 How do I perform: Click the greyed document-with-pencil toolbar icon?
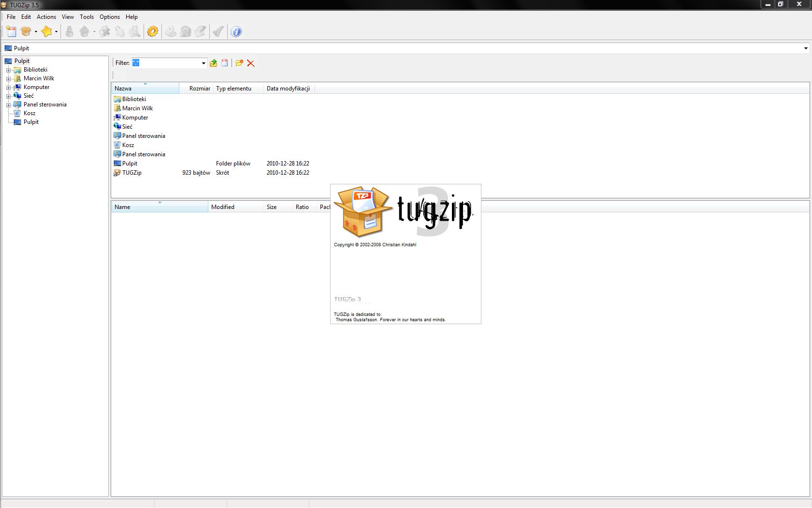pyautogui.click(x=201, y=31)
